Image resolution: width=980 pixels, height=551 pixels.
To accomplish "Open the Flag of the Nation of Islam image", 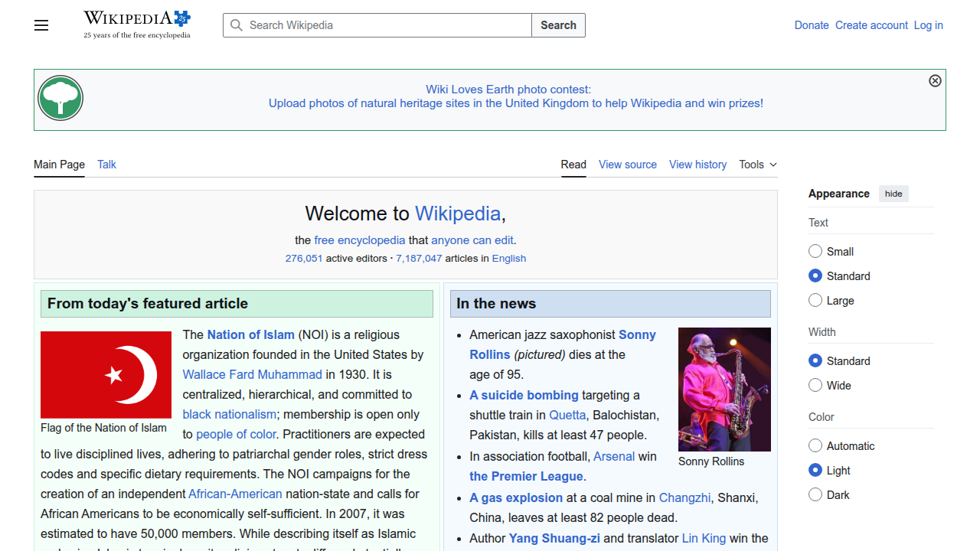I will point(106,375).
